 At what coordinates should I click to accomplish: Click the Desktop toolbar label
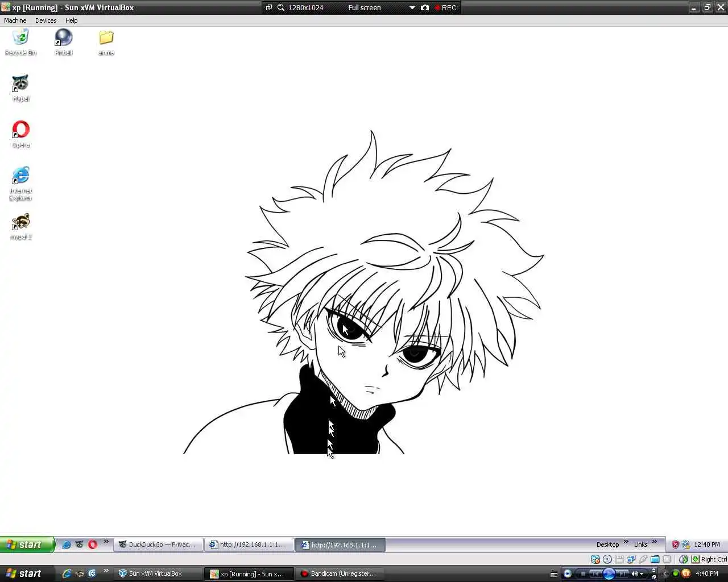(x=607, y=544)
